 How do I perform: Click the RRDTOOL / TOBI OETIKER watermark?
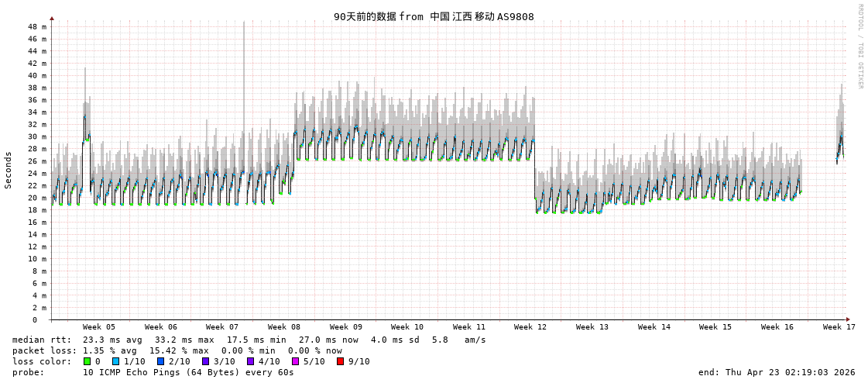(859, 47)
